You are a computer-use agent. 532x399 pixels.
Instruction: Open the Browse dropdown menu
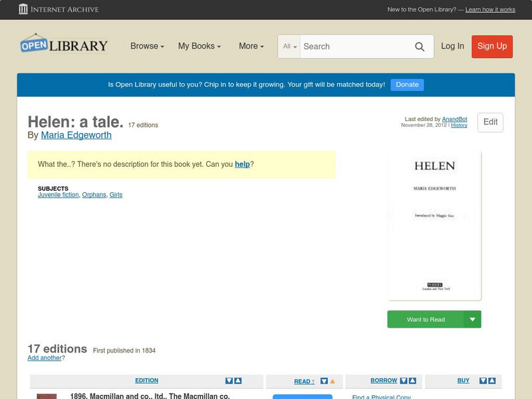click(145, 47)
